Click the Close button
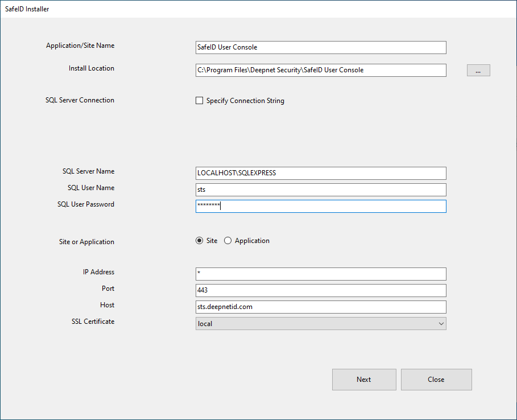This screenshot has width=517, height=420. pos(436,380)
